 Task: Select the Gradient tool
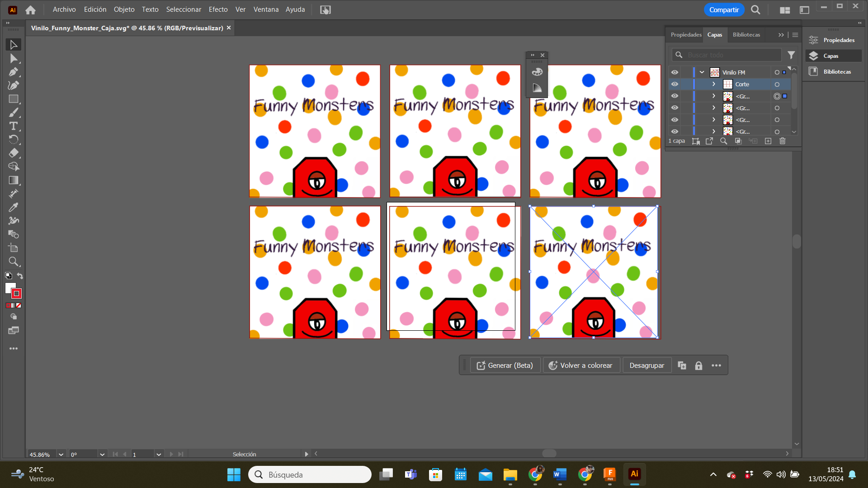pos(14,180)
